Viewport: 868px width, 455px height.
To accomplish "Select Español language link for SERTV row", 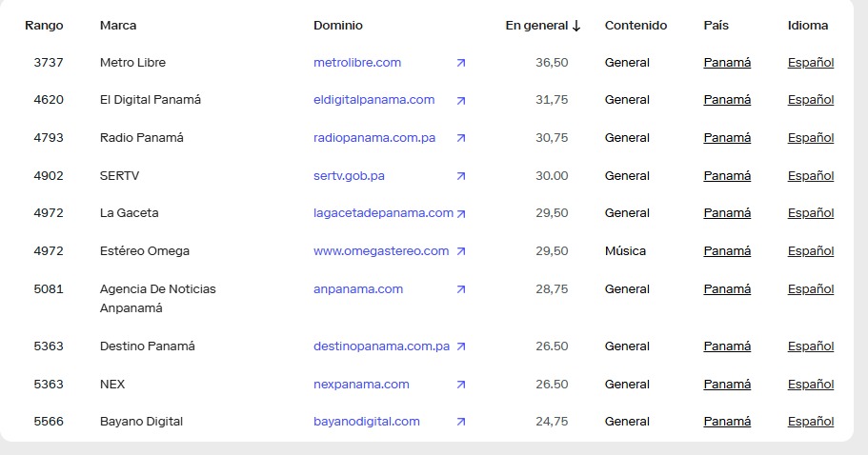I will 811,176.
